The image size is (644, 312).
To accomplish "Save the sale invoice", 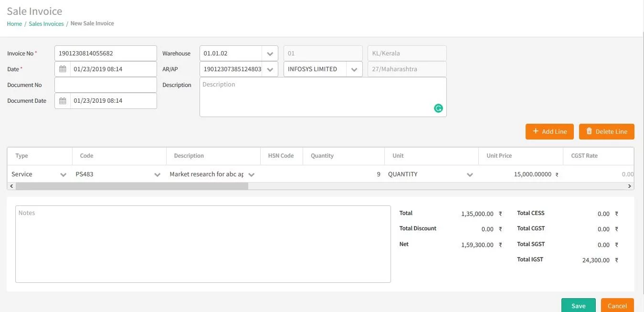I will [578, 306].
